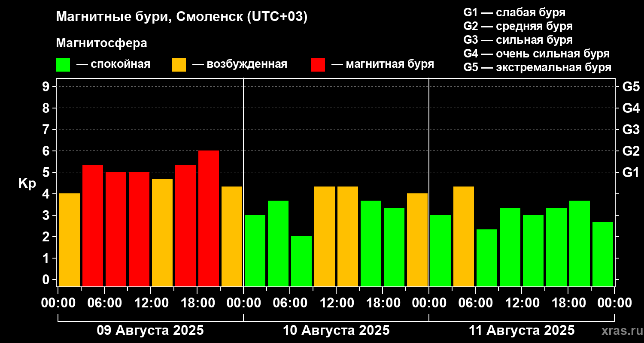The image size is (644, 343).
Task: Click the 9 August 03:00–06:00 red bar
Action: click(x=93, y=226)
